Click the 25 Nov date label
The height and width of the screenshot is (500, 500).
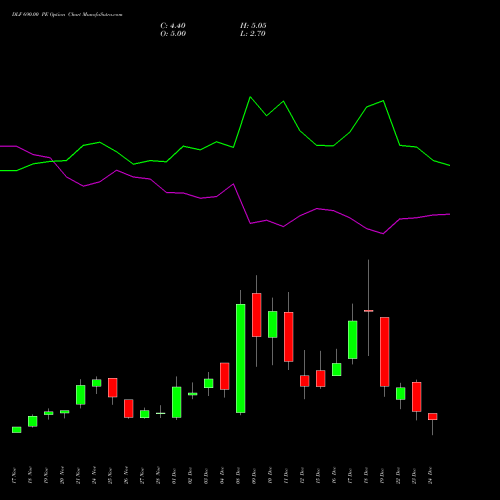click(110, 476)
